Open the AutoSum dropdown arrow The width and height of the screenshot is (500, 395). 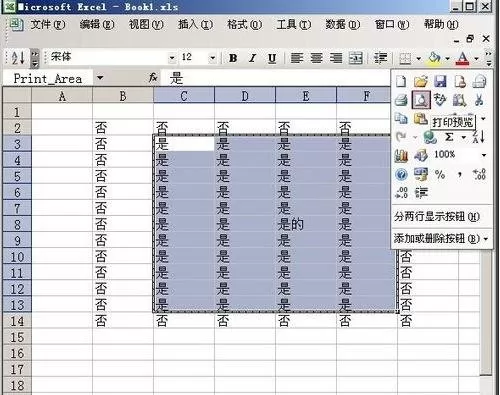pos(463,137)
